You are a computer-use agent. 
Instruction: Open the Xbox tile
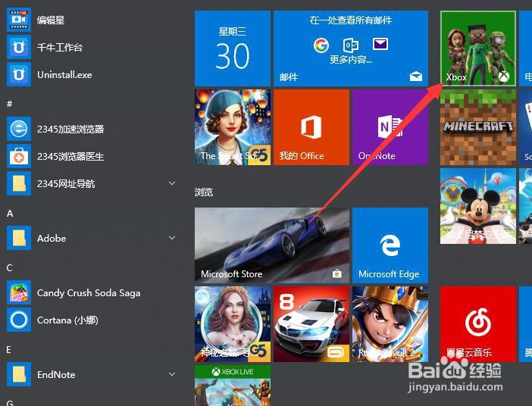pos(478,48)
